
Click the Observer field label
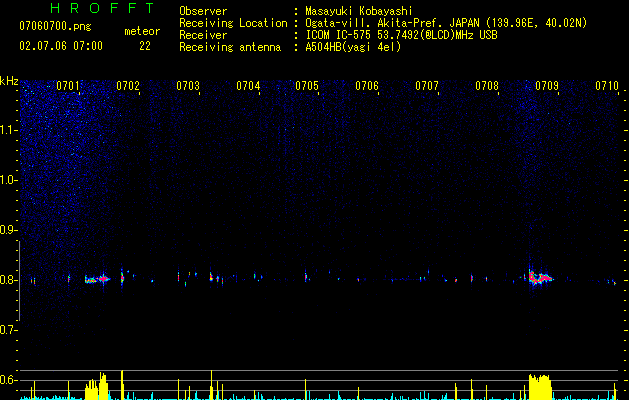coord(203,11)
